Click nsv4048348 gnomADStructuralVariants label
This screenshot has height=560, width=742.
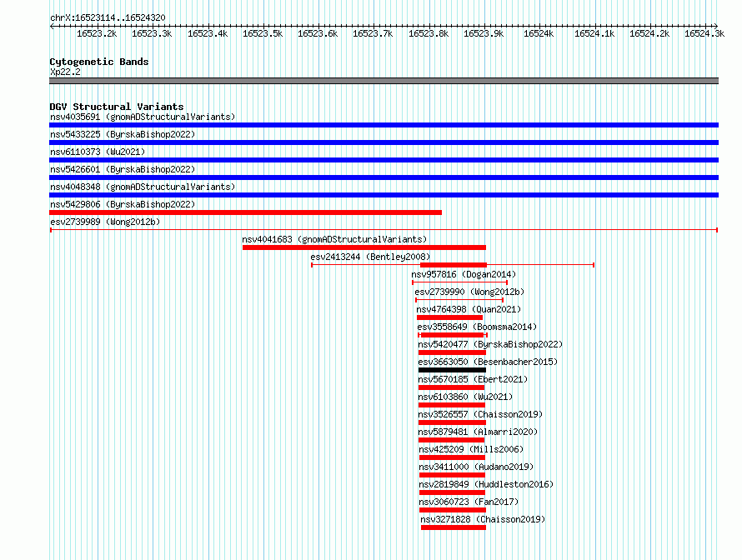143,187
